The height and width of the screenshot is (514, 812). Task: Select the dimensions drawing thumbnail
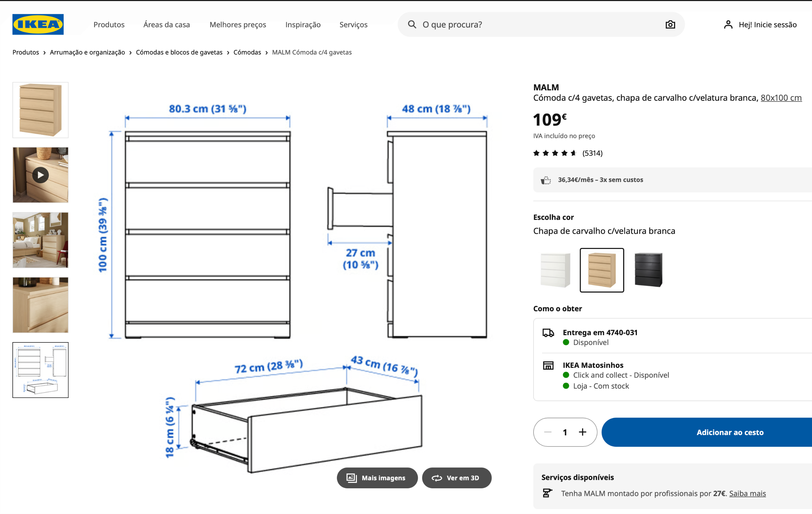pos(41,370)
